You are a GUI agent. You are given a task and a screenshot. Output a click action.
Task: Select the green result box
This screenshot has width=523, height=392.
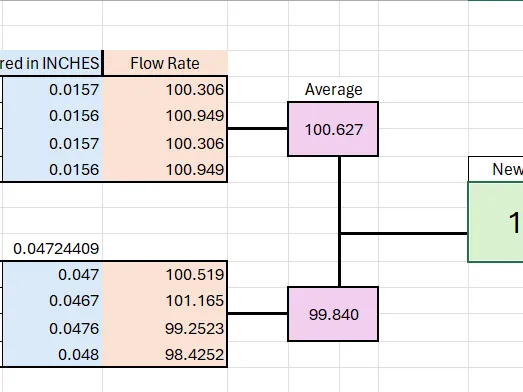(x=496, y=222)
